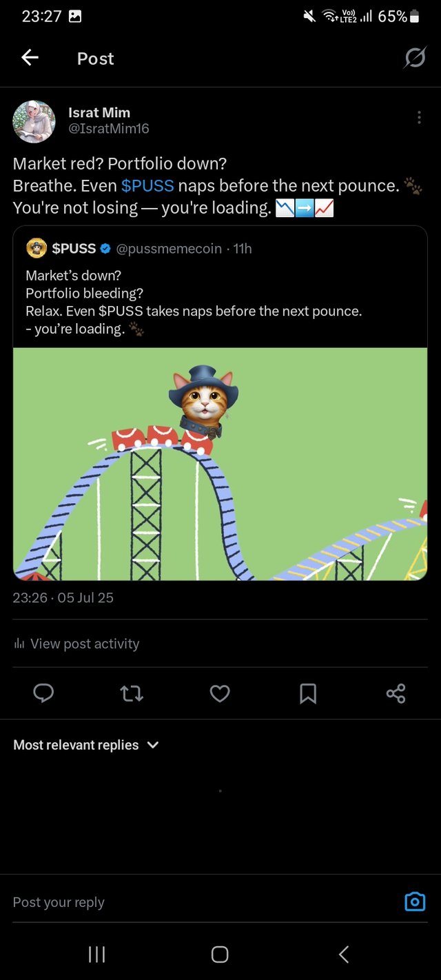
Task: Open the quoted $PUSS post text
Action: (194, 303)
